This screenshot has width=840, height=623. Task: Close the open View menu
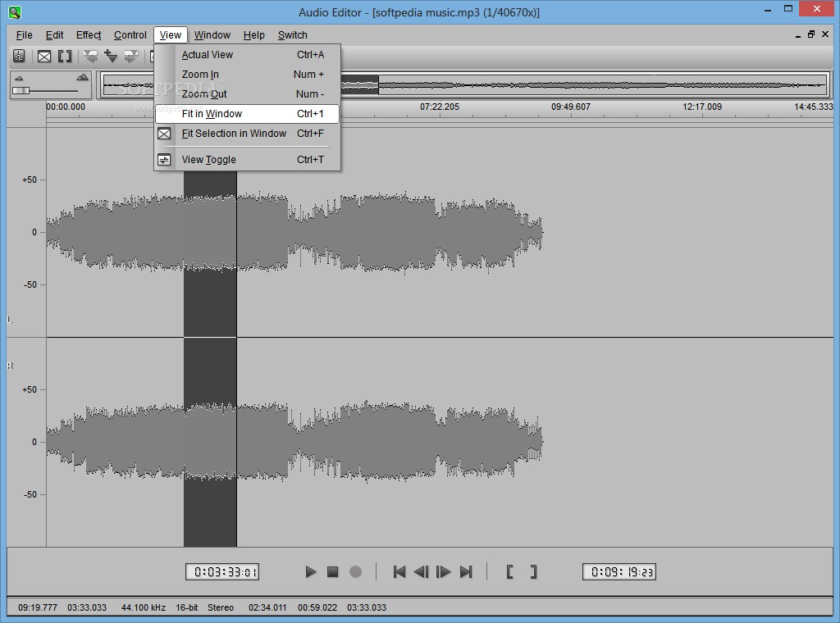(171, 35)
